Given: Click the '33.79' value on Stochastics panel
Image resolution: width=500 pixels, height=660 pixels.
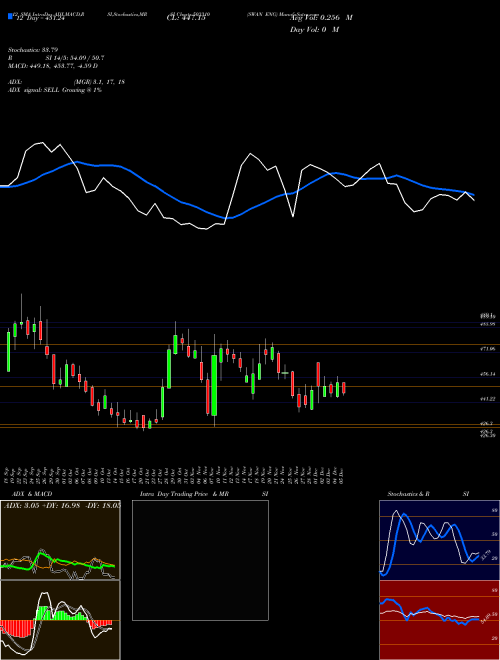Looking at the screenshot, I should [485, 555].
